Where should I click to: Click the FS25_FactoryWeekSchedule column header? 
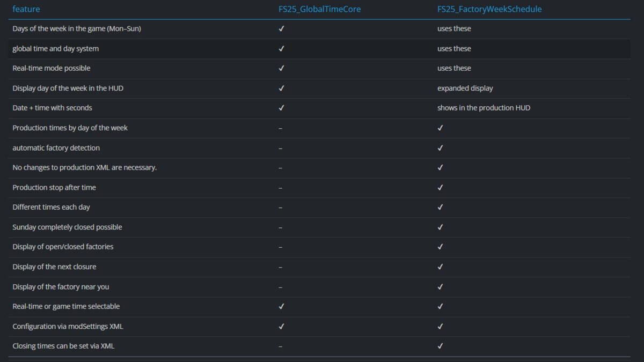point(489,9)
